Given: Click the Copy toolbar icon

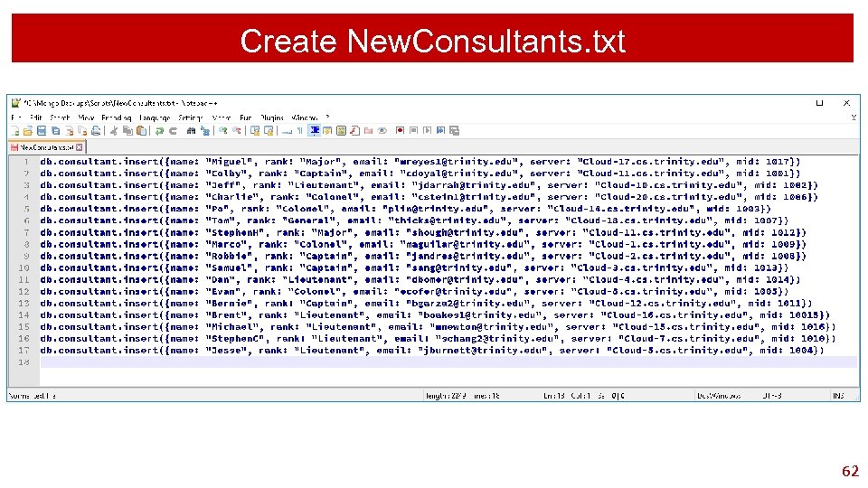Looking at the screenshot, I should coord(127,130).
